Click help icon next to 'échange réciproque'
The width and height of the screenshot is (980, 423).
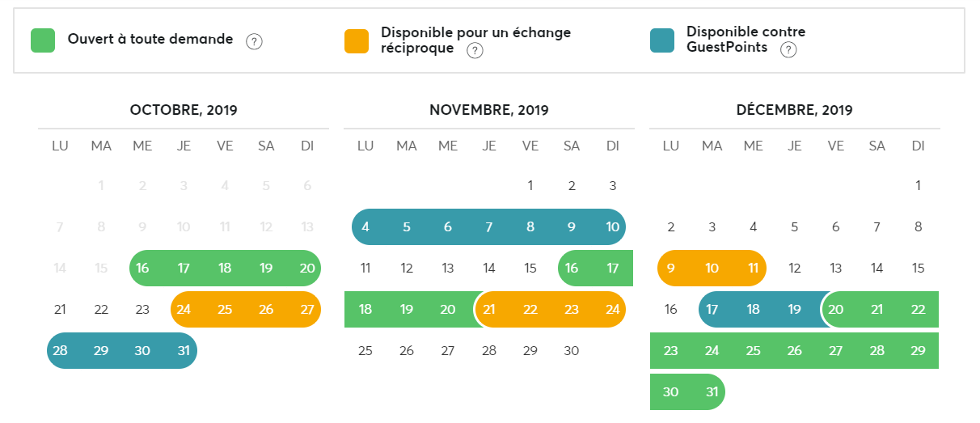click(x=475, y=51)
